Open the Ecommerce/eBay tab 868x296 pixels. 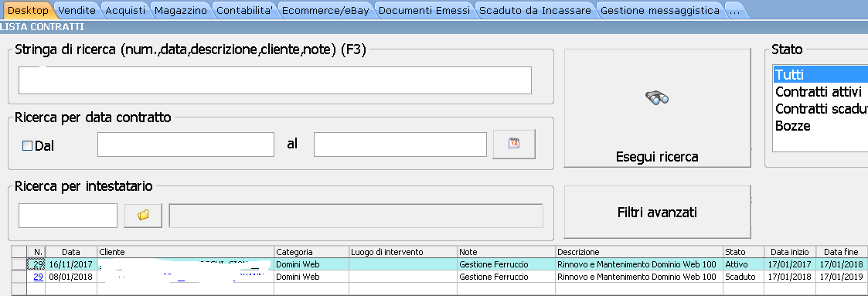point(325,10)
